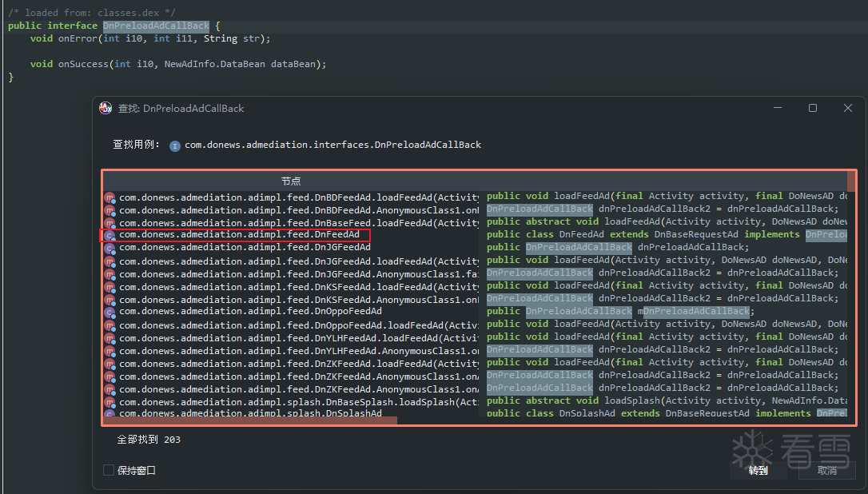Click the results list vertical scrollbar
868x494 pixels.
pyautogui.click(x=851, y=181)
